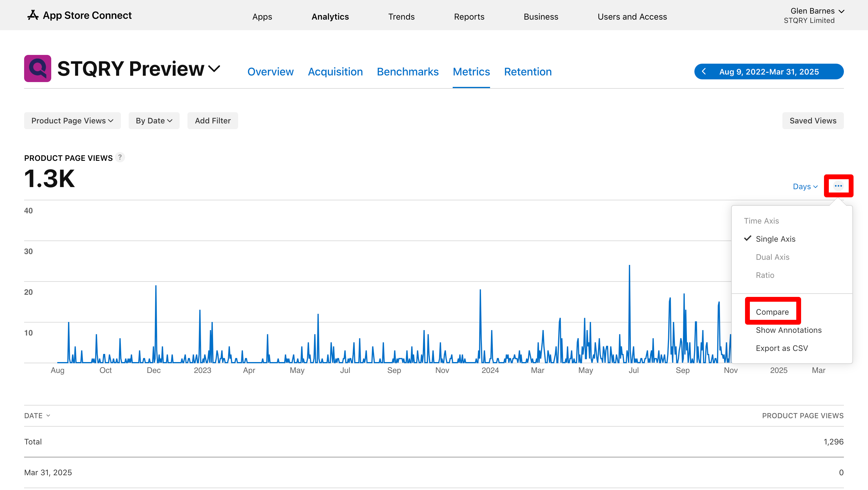The width and height of the screenshot is (868, 490).
Task: Select the Ratio time axis option
Action: coord(765,275)
